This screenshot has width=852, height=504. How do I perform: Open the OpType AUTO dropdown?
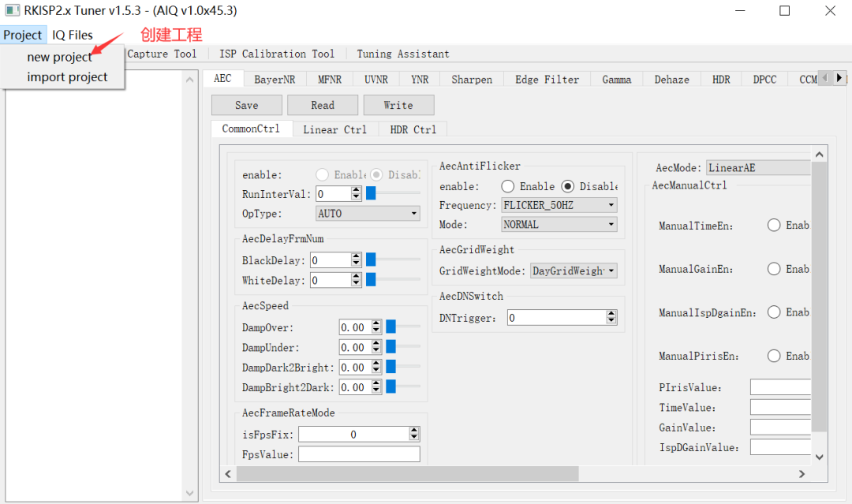tap(368, 214)
